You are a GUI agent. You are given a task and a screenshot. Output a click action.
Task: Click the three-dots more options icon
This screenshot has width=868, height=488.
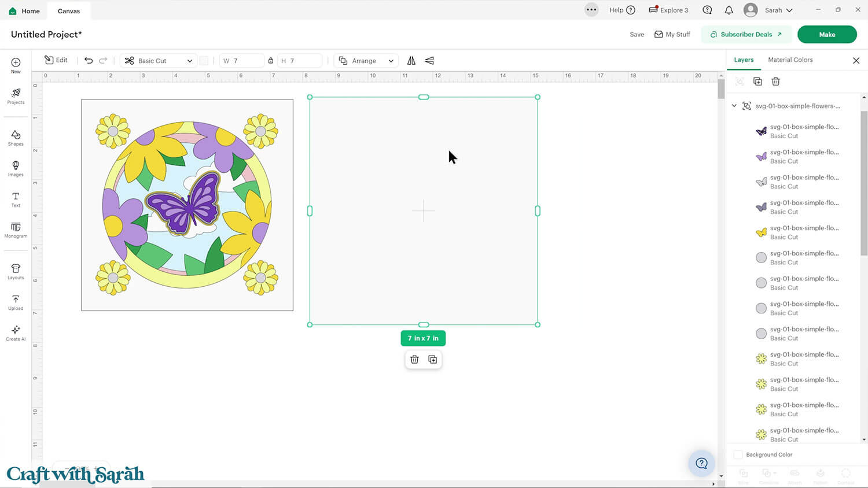591,10
